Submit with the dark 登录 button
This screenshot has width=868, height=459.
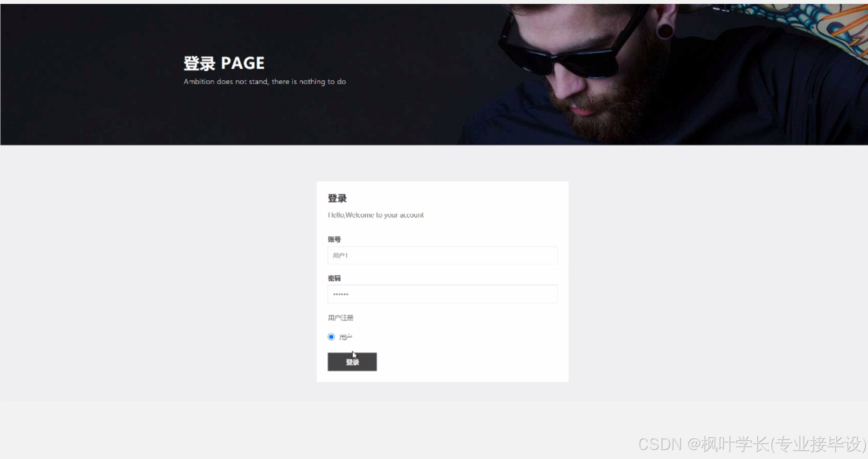(352, 362)
